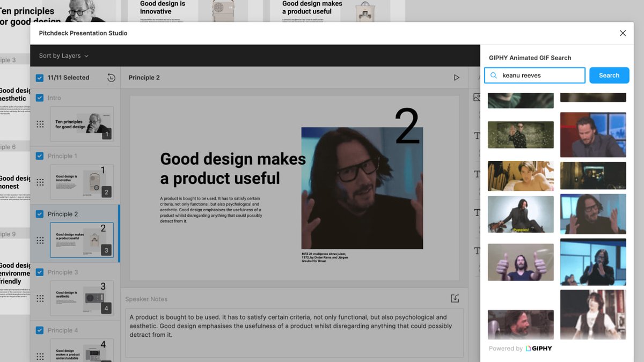Grab the drag handle of Principle 2 slide
This screenshot has height=362, width=644.
click(x=40, y=240)
